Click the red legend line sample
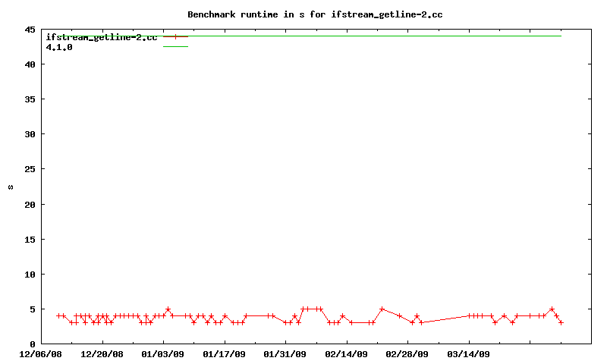 pyautogui.click(x=175, y=36)
